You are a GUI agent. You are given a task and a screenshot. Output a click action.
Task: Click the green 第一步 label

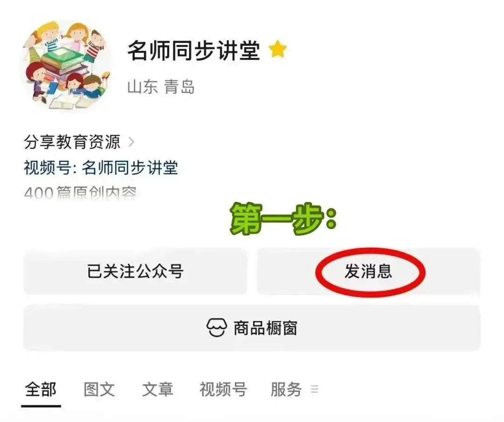284,219
